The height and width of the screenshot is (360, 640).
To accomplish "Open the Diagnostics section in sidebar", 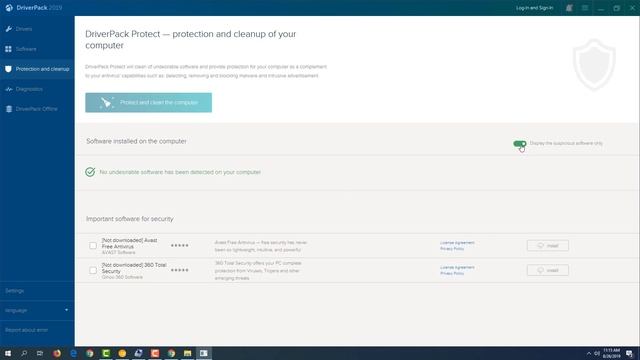I will (x=37, y=89).
